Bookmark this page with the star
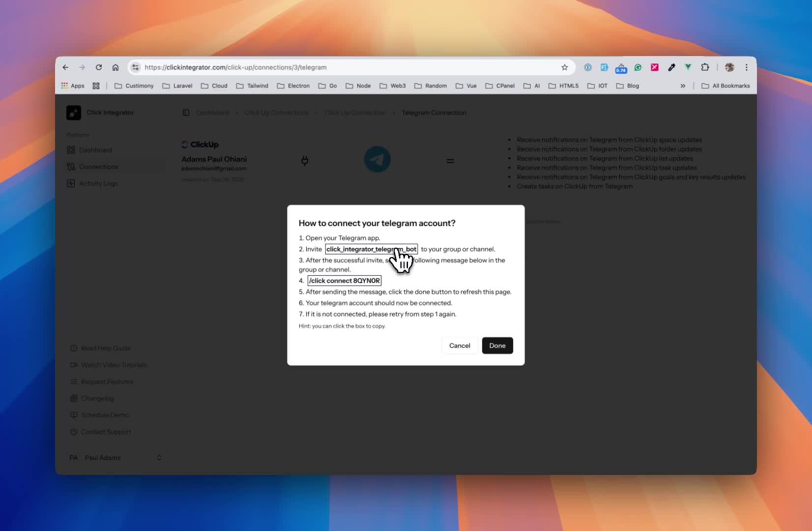 [565, 67]
